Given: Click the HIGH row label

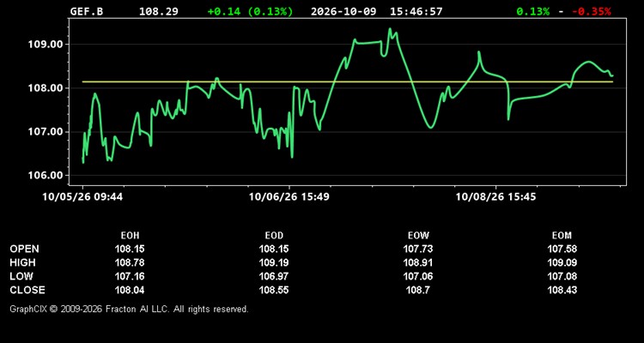Looking at the screenshot, I should click(x=22, y=262).
